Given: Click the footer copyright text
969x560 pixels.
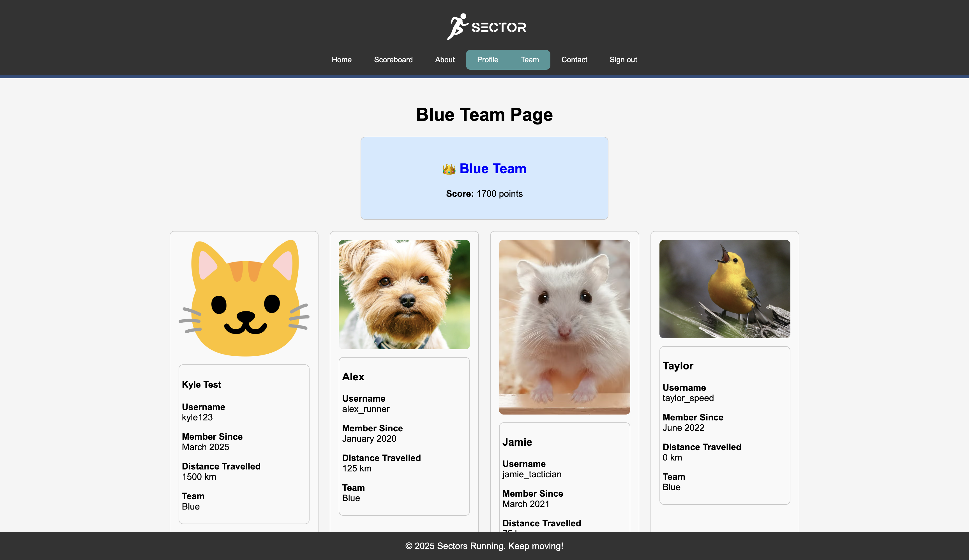Looking at the screenshot, I should [484, 546].
